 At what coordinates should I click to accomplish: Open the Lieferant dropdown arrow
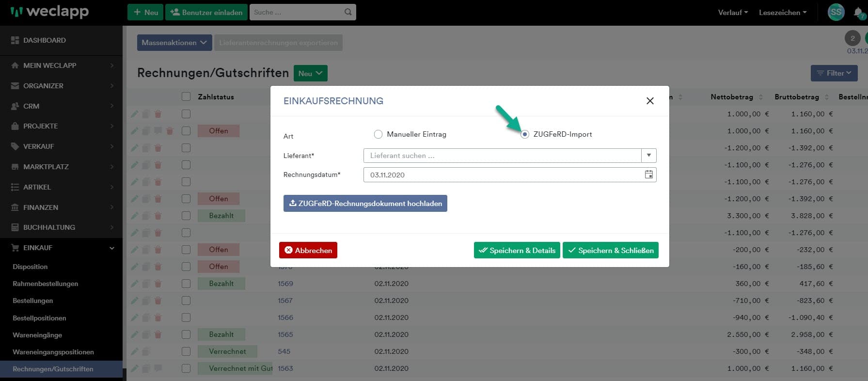(x=648, y=156)
